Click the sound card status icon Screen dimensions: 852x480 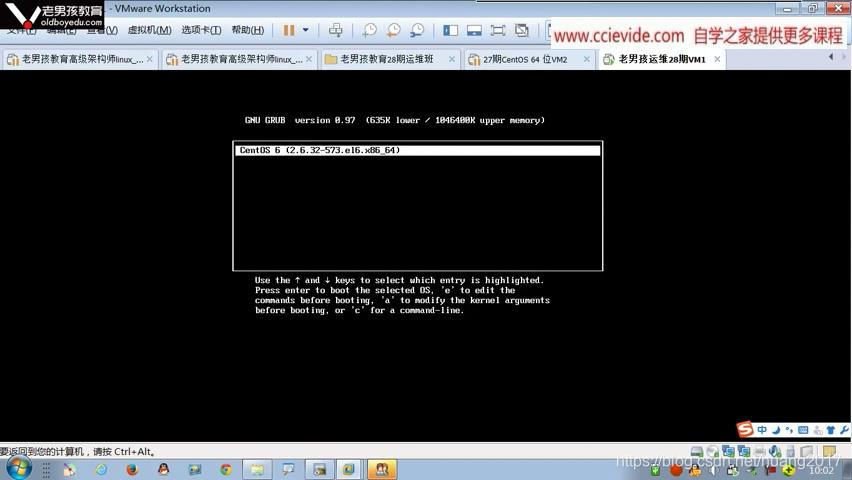(775, 451)
